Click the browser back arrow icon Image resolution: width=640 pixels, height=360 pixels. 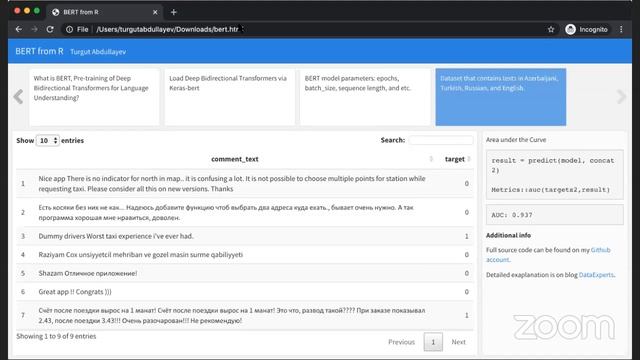[x=19, y=29]
